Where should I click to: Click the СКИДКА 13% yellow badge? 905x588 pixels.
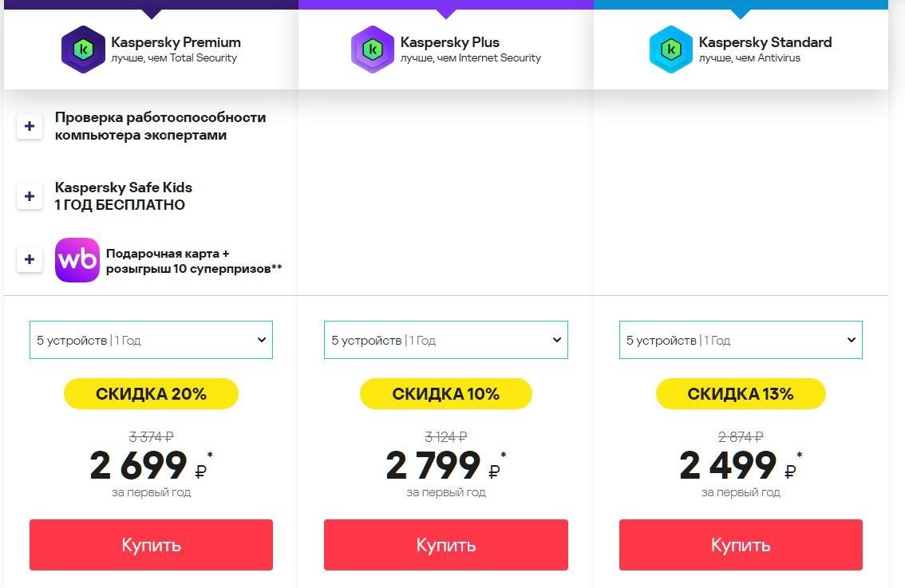[x=741, y=393]
